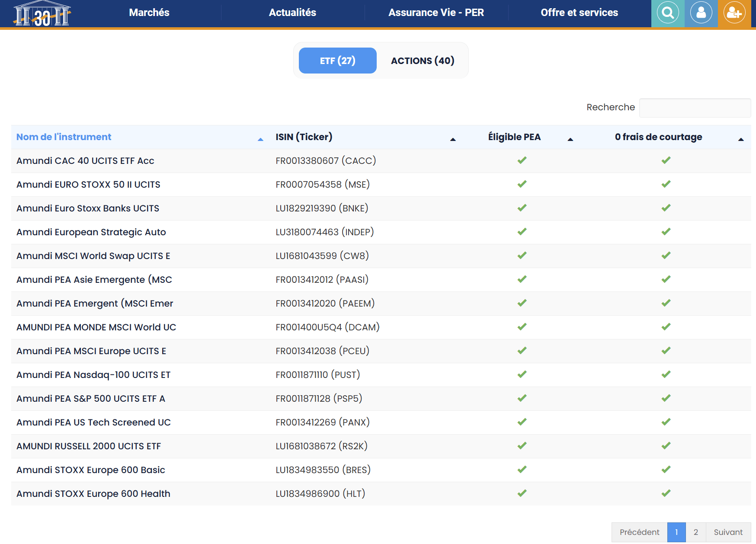Image resolution: width=756 pixels, height=544 pixels.
Task: Sort by ISIN (Ticker) arrow
Action: pyautogui.click(x=453, y=139)
